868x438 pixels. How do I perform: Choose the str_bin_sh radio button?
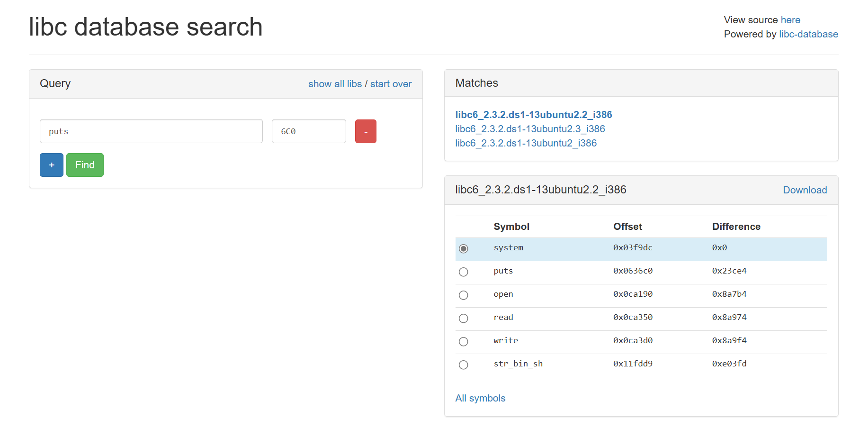coord(464,365)
